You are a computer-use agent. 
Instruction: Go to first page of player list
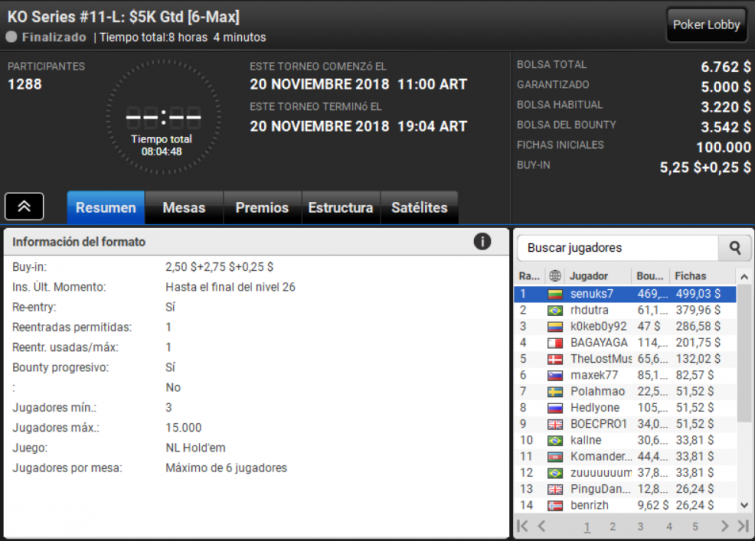point(522,526)
